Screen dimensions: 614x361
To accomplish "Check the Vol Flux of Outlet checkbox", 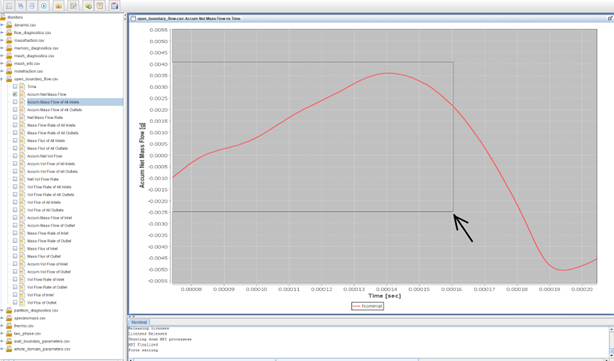I will pos(15,303).
